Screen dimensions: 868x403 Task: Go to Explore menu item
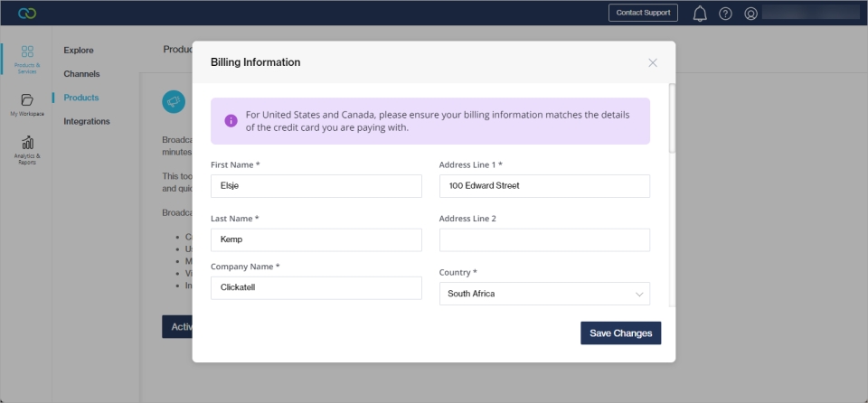(79, 51)
